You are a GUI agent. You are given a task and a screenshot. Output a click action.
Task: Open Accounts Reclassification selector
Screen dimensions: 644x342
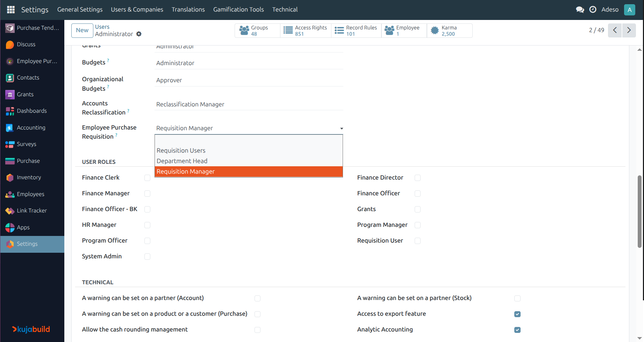[x=249, y=104]
